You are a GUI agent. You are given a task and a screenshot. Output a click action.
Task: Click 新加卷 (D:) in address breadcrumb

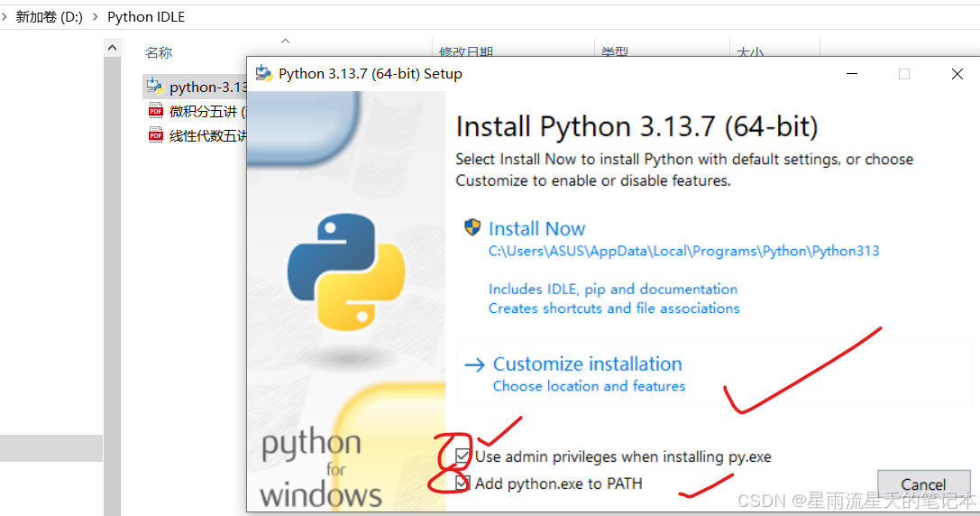click(49, 17)
